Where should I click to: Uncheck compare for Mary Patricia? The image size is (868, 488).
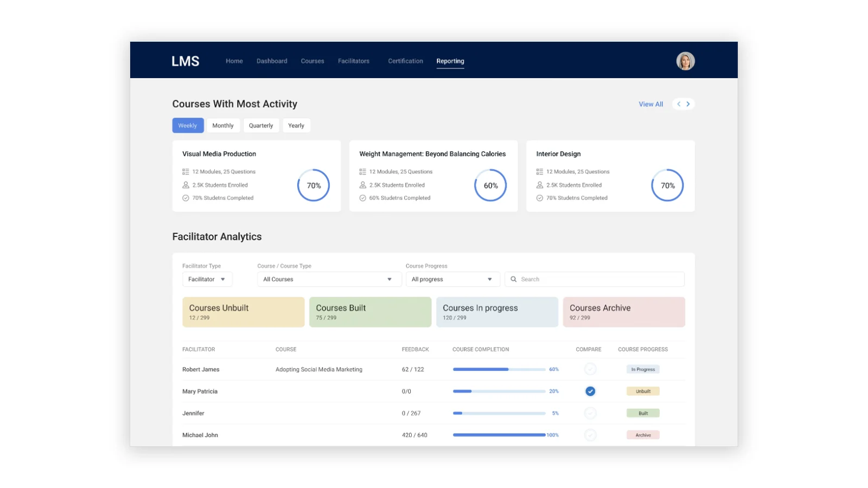[590, 391]
